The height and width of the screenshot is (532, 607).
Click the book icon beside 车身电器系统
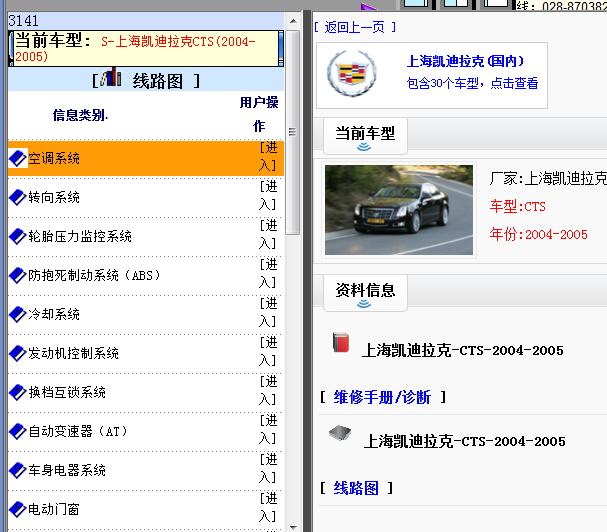18,470
